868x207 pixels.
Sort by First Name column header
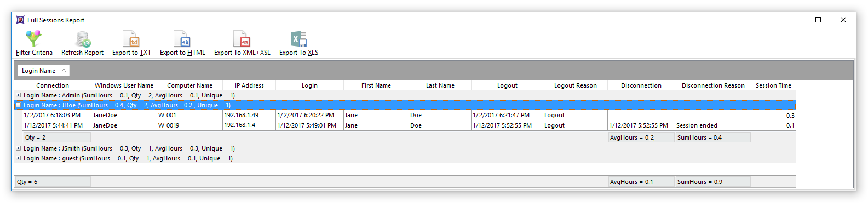(x=376, y=85)
